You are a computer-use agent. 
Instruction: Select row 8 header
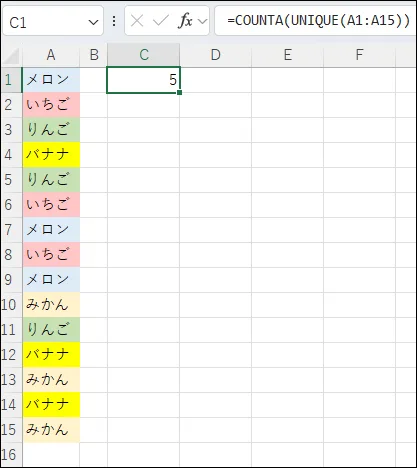11,255
